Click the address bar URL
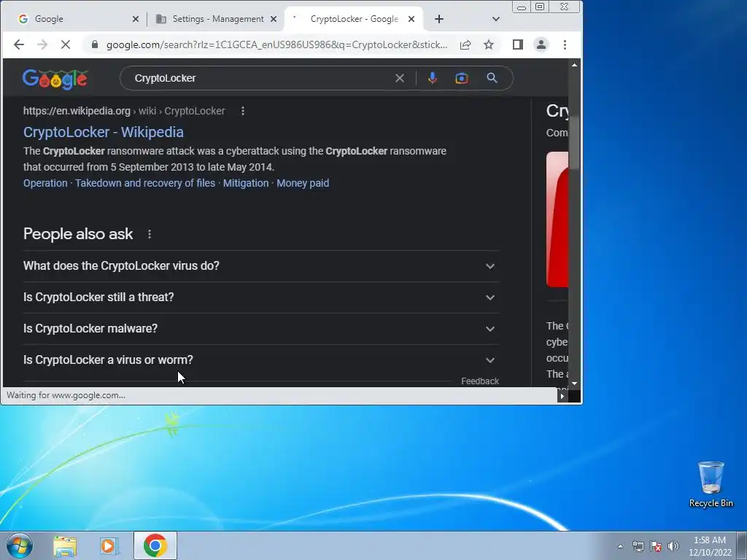 point(276,44)
